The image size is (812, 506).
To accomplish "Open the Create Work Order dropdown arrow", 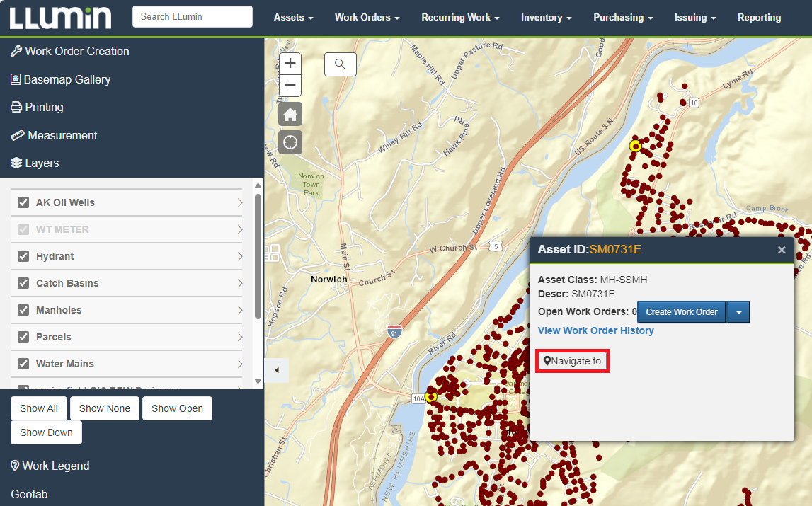I will (x=738, y=312).
